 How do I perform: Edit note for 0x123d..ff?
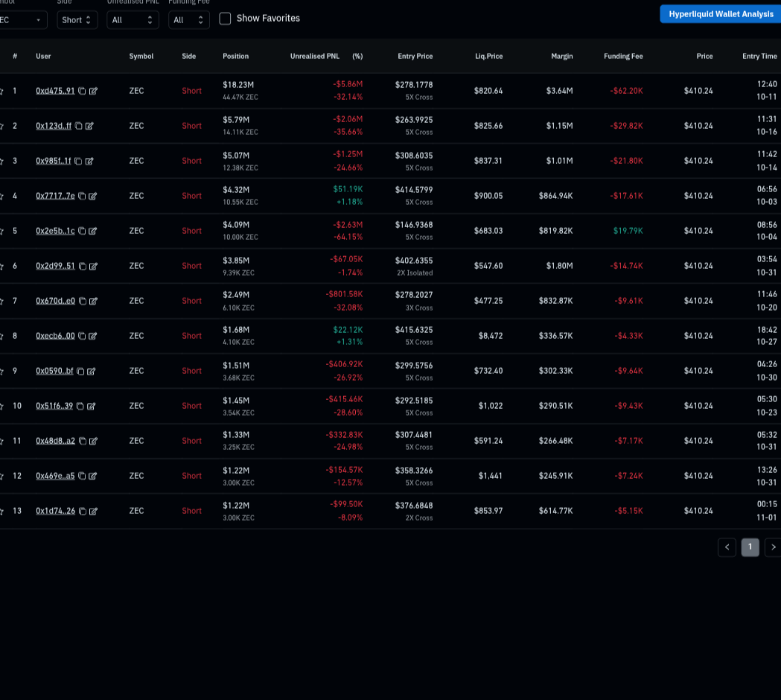click(x=89, y=126)
